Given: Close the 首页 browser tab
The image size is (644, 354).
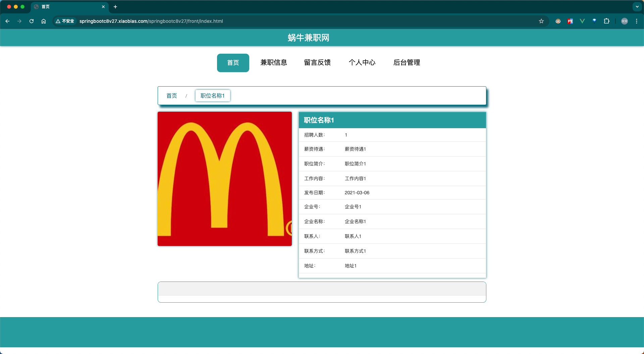Looking at the screenshot, I should (x=103, y=7).
